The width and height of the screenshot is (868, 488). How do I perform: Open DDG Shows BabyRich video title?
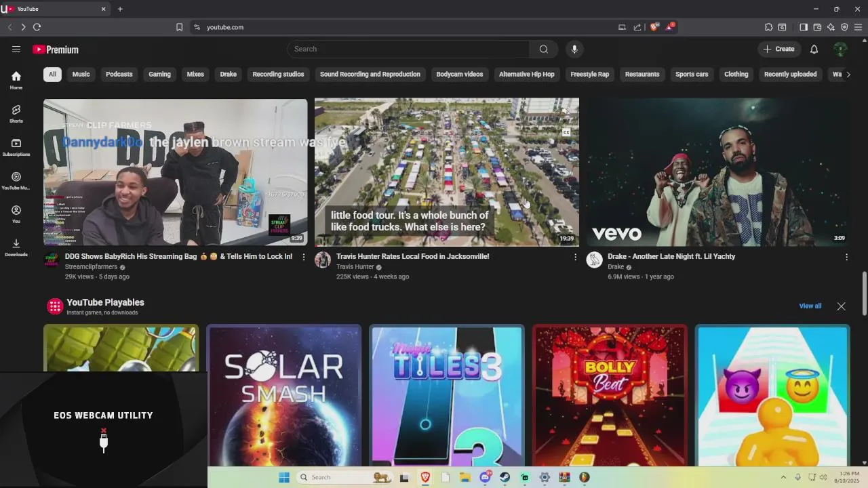coord(178,256)
